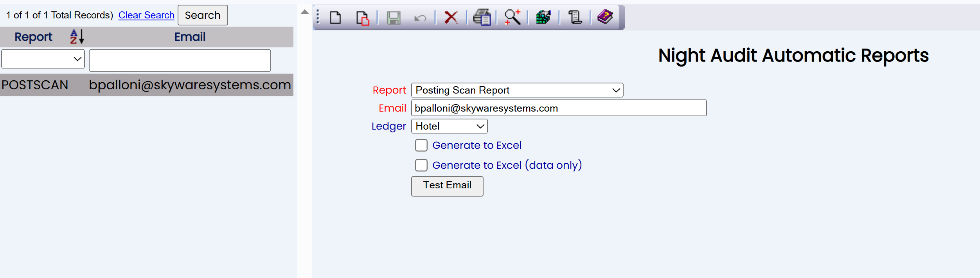Open the Posting Scan Report dropdown
980x278 pixels.
(517, 90)
